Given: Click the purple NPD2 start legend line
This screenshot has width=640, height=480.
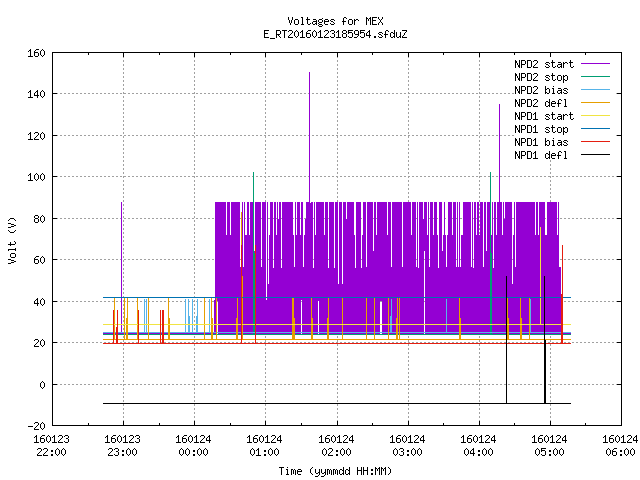Looking at the screenshot, I should [595, 64].
